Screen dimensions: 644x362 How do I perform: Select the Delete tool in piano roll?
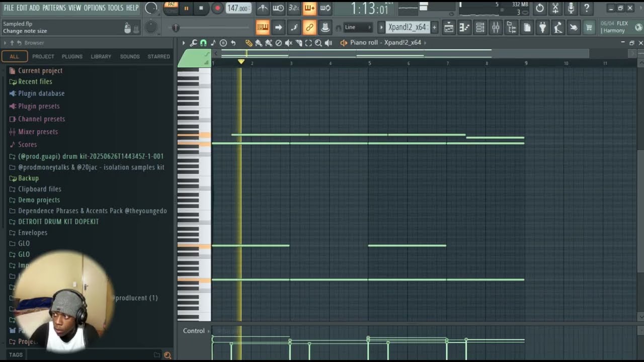278,43
